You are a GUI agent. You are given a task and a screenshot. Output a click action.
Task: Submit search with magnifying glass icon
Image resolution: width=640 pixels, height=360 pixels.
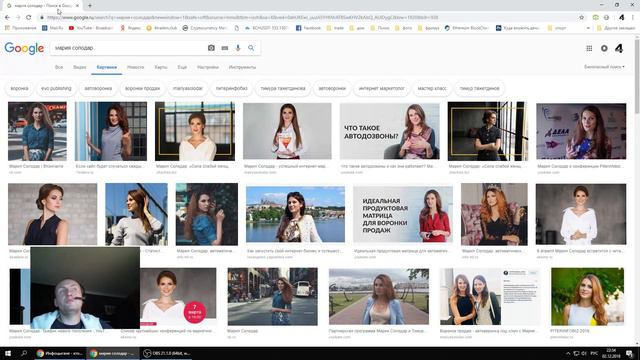pos(251,48)
